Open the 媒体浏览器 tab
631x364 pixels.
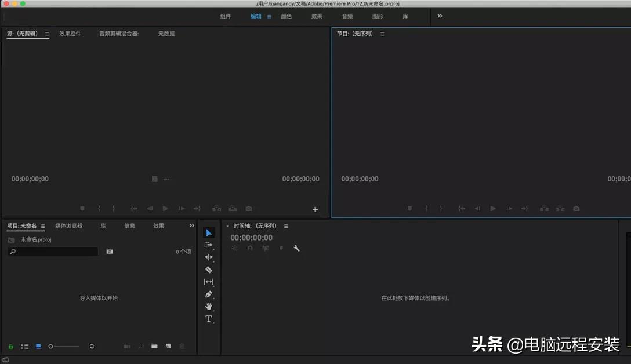(70, 226)
